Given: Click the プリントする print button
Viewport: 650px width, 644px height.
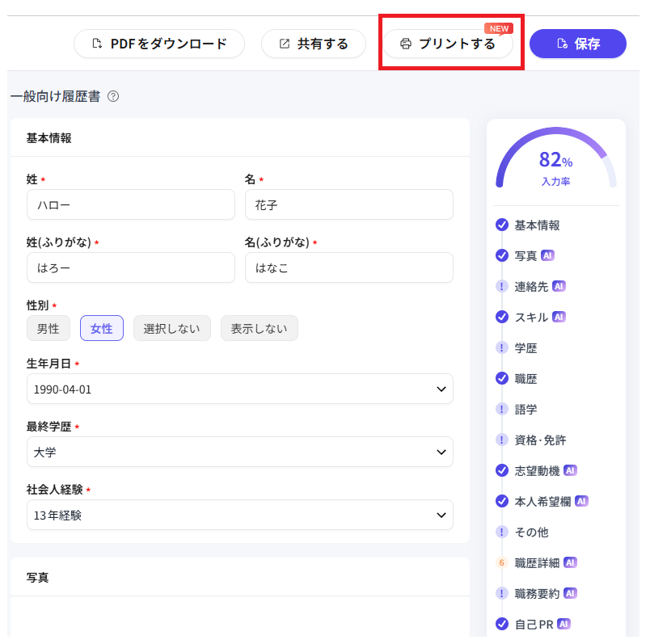Looking at the screenshot, I should click(448, 44).
